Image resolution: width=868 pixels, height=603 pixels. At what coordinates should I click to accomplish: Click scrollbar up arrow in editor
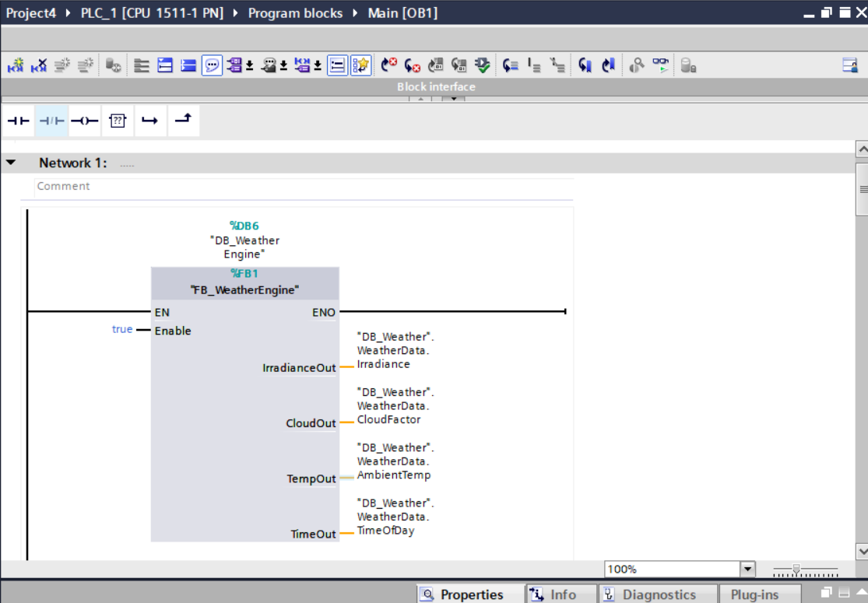pyautogui.click(x=862, y=149)
